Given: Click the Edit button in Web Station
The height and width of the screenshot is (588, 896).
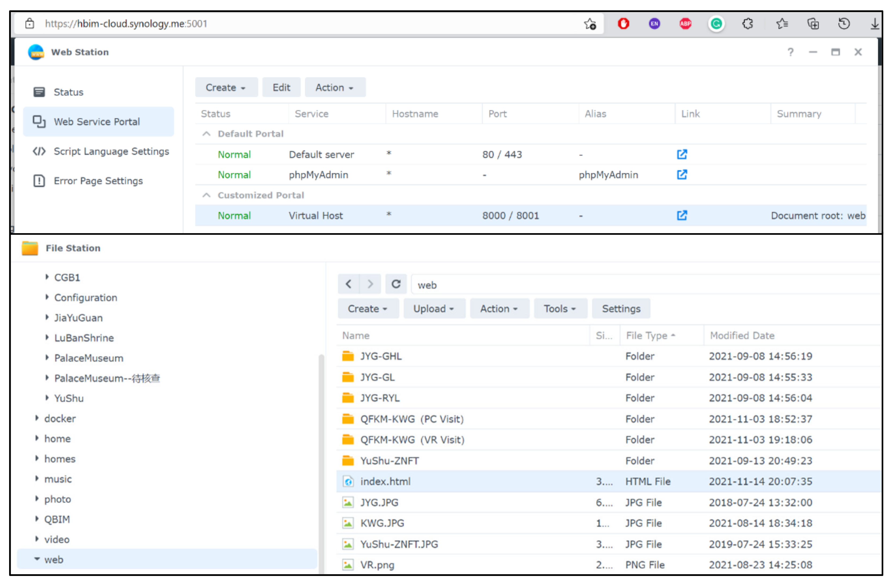Looking at the screenshot, I should point(281,88).
